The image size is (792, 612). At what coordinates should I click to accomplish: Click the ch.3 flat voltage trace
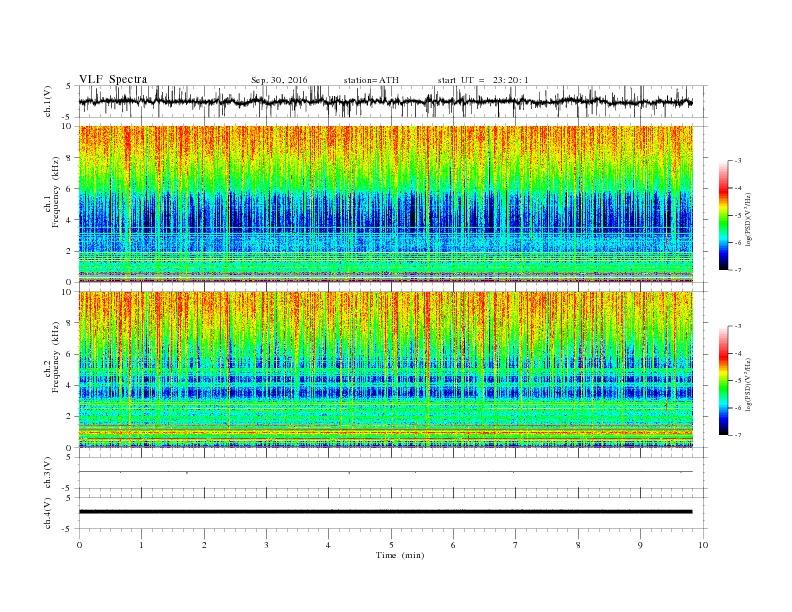(x=386, y=472)
